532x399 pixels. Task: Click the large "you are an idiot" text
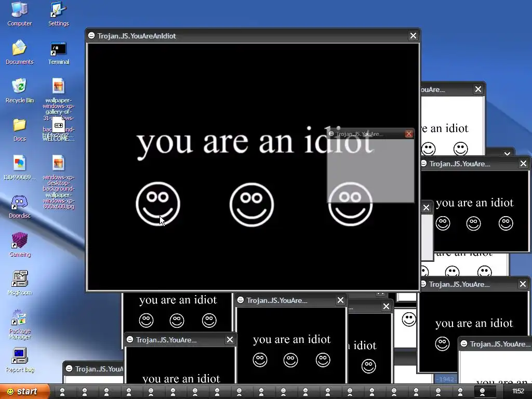pyautogui.click(x=255, y=142)
